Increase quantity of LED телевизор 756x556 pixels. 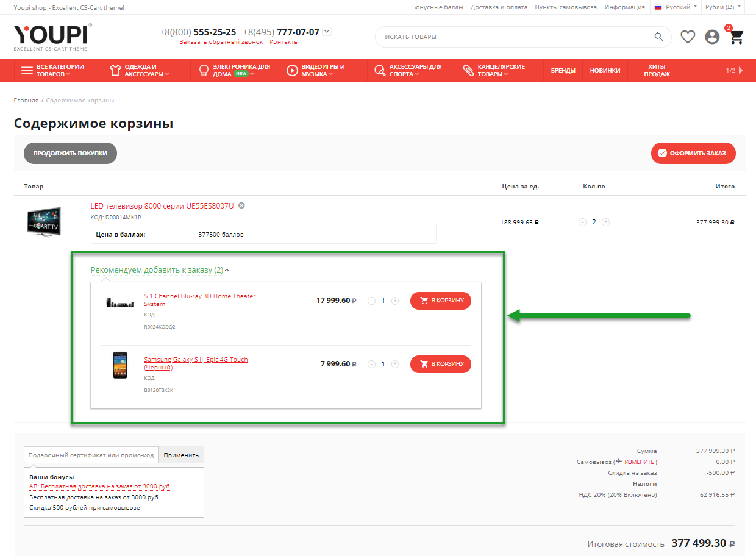[x=605, y=222]
